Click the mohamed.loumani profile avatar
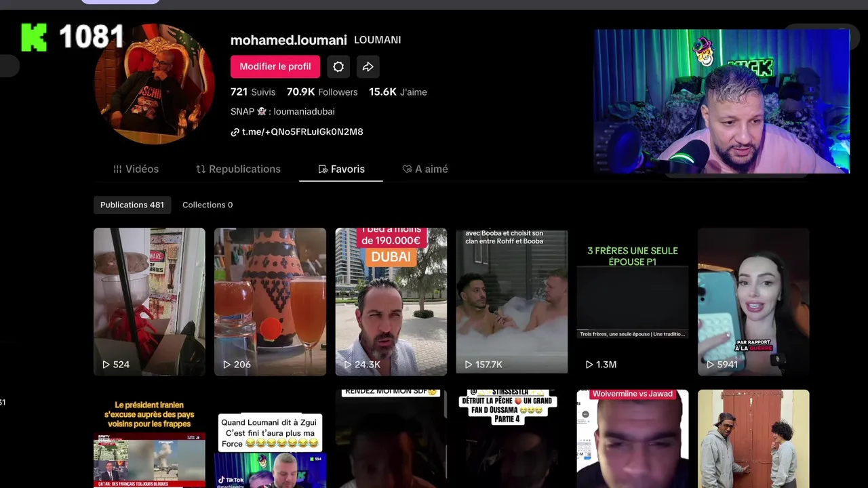The image size is (868, 488). click(x=154, y=83)
